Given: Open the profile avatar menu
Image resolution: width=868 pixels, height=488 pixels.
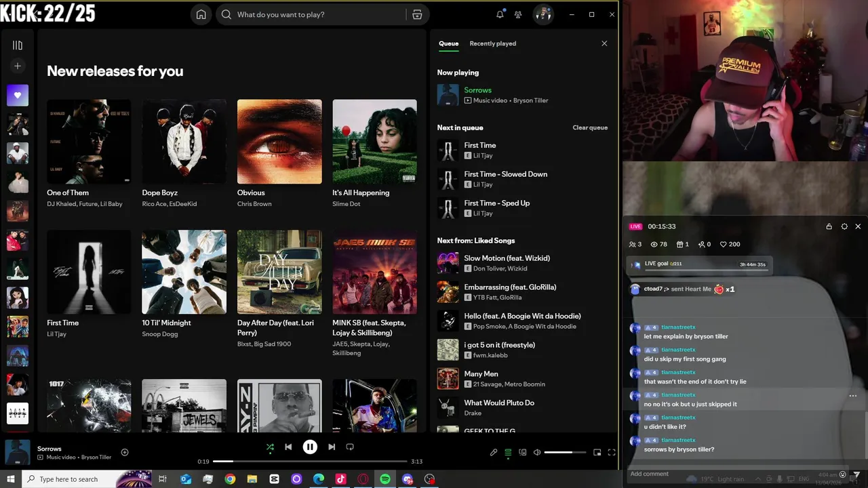Looking at the screenshot, I should click(543, 14).
